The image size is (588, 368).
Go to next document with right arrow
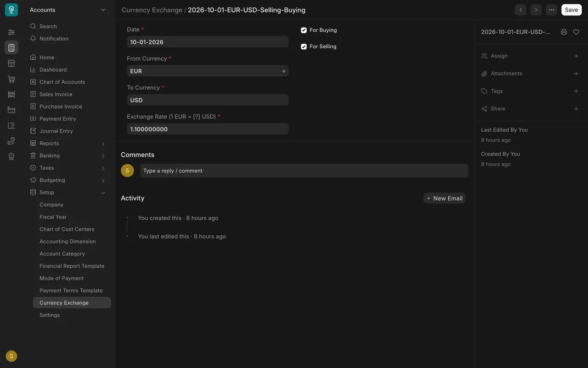click(536, 10)
